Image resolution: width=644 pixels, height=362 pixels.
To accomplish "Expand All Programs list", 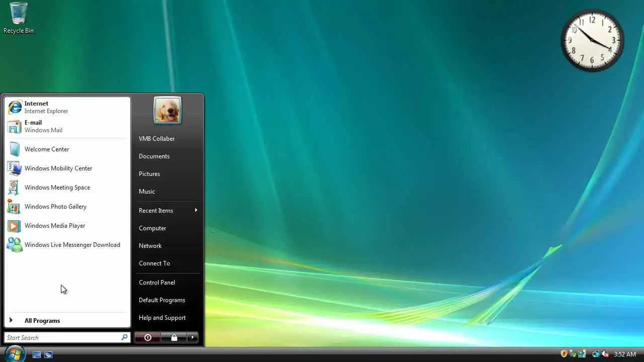I will click(67, 321).
